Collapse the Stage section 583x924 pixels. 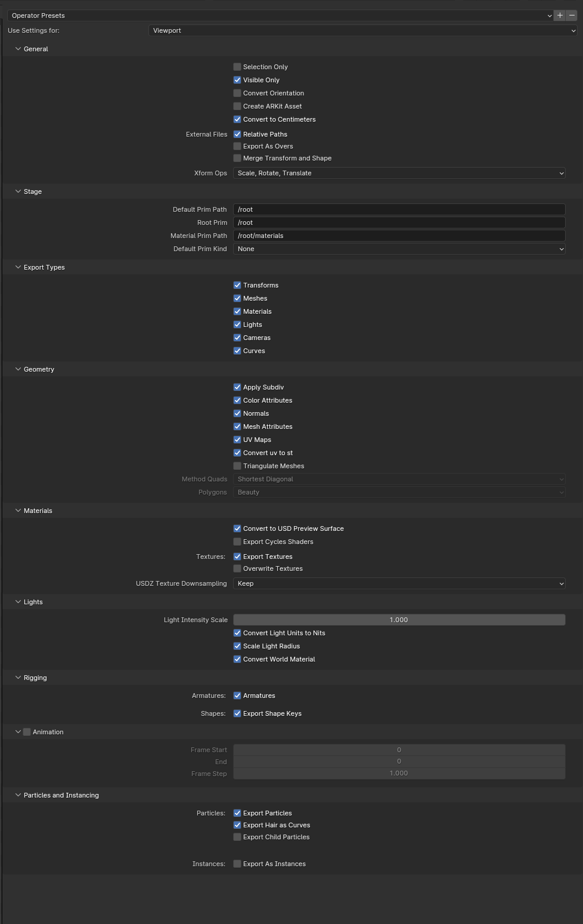coord(18,191)
